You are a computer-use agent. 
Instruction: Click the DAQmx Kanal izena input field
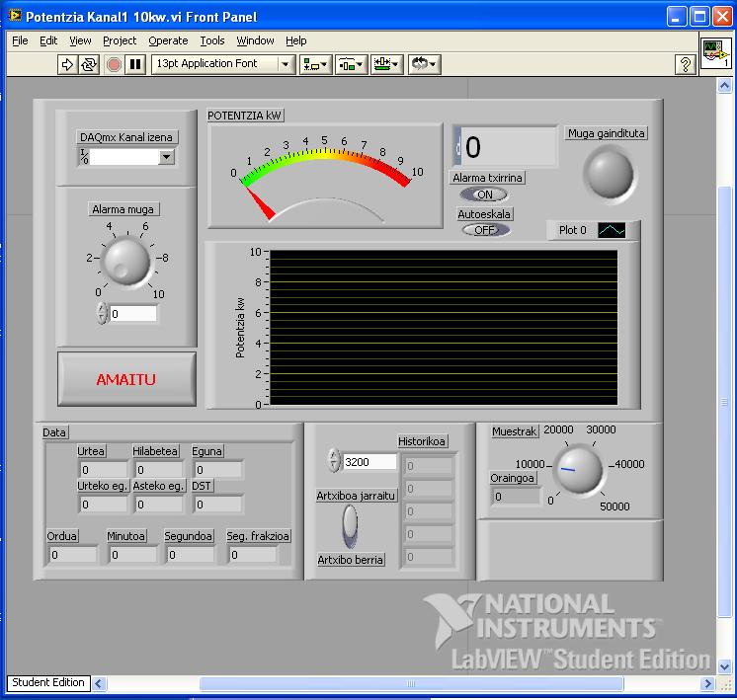pyautogui.click(x=124, y=157)
